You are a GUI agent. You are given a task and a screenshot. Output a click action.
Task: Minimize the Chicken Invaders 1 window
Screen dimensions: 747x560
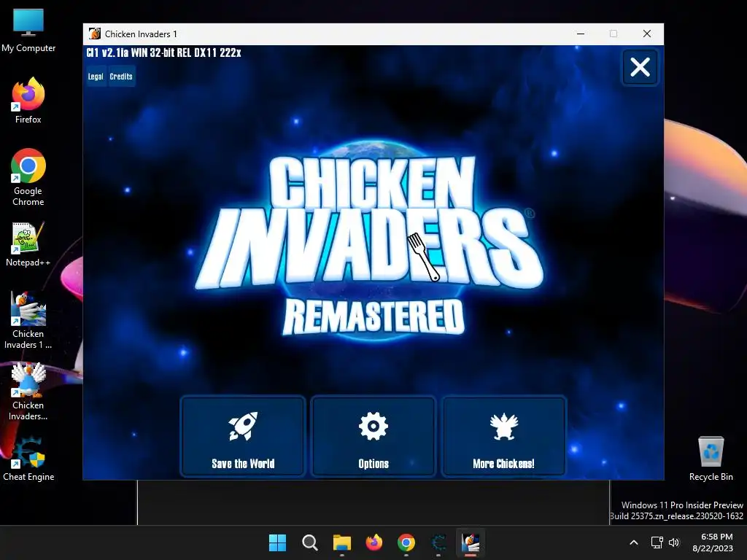(580, 34)
